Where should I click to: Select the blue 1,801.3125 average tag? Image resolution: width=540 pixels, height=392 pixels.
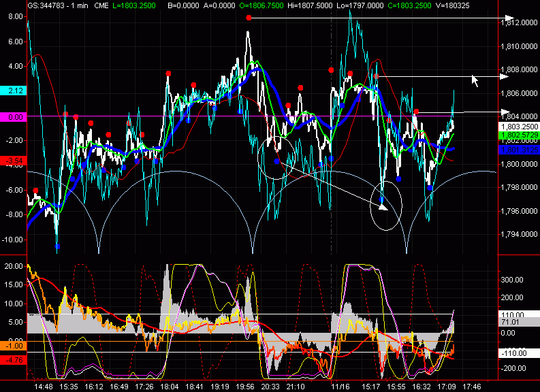(x=519, y=150)
